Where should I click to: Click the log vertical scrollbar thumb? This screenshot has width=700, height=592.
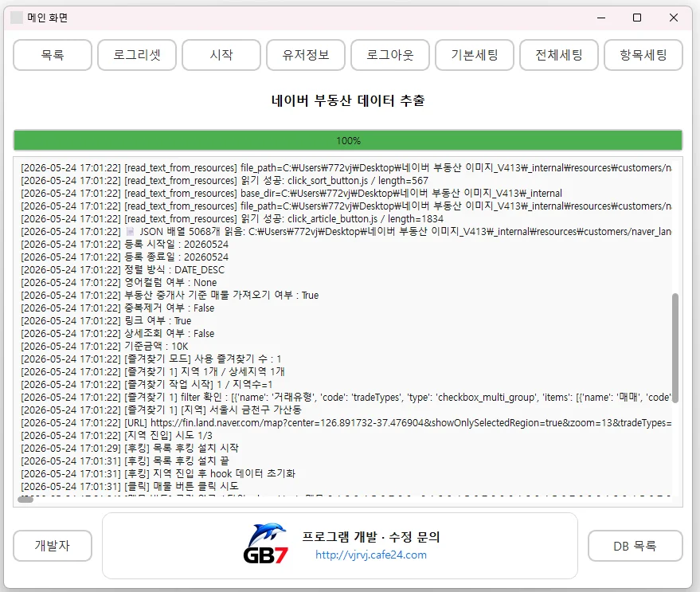coord(675,348)
